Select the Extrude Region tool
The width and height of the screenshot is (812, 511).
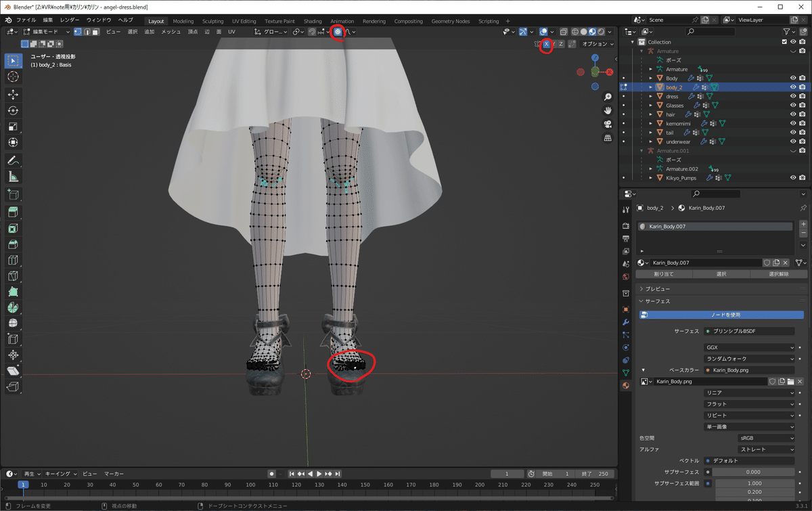pyautogui.click(x=13, y=213)
